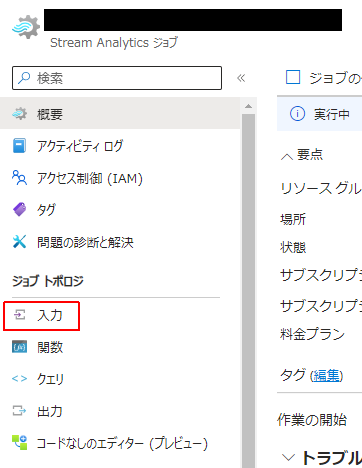Viewport: 362px width, 468px height.
Task: Expand the トラブル section chevron
Action: pos(288,457)
